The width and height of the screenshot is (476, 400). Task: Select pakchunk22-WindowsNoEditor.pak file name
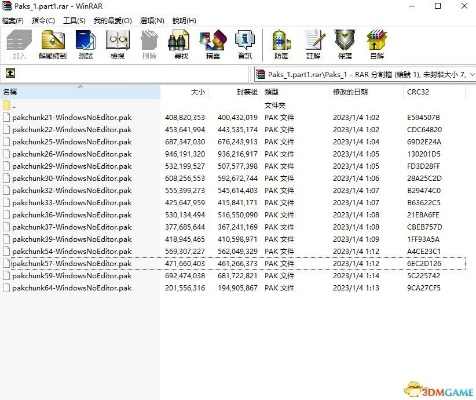point(72,129)
